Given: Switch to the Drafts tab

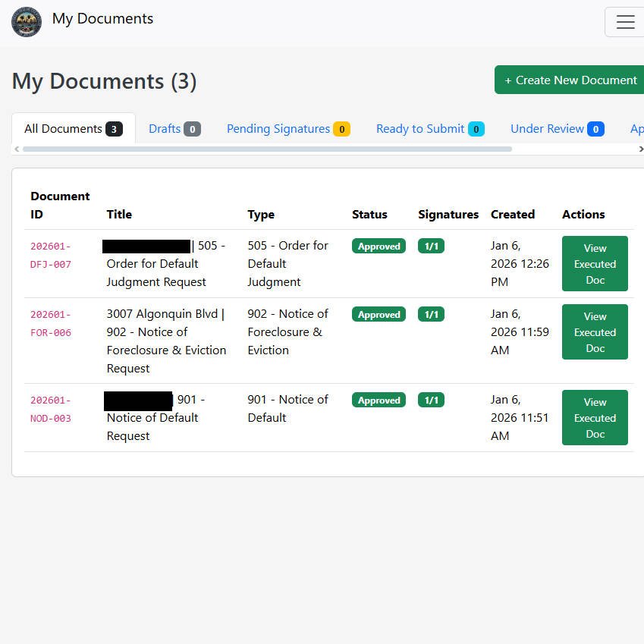Looking at the screenshot, I should click(165, 128).
